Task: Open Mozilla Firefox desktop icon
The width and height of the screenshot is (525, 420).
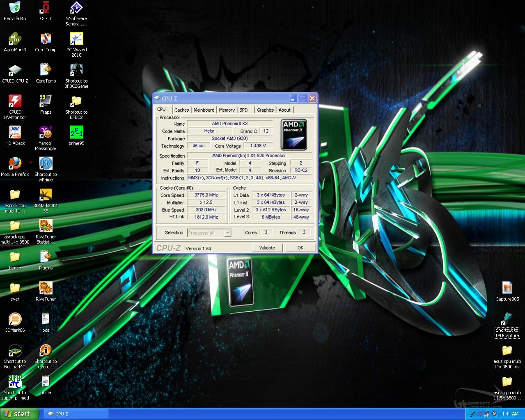Action: tap(15, 167)
